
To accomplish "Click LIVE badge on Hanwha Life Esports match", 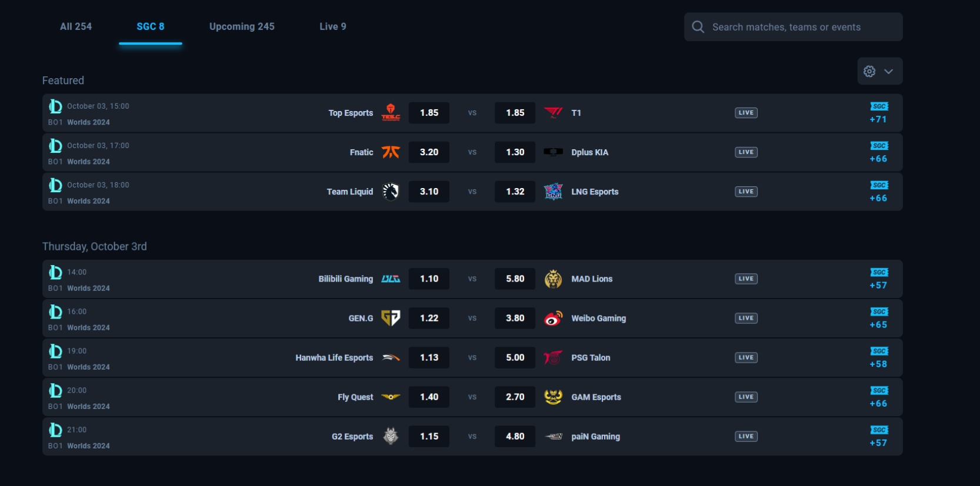I will point(746,357).
